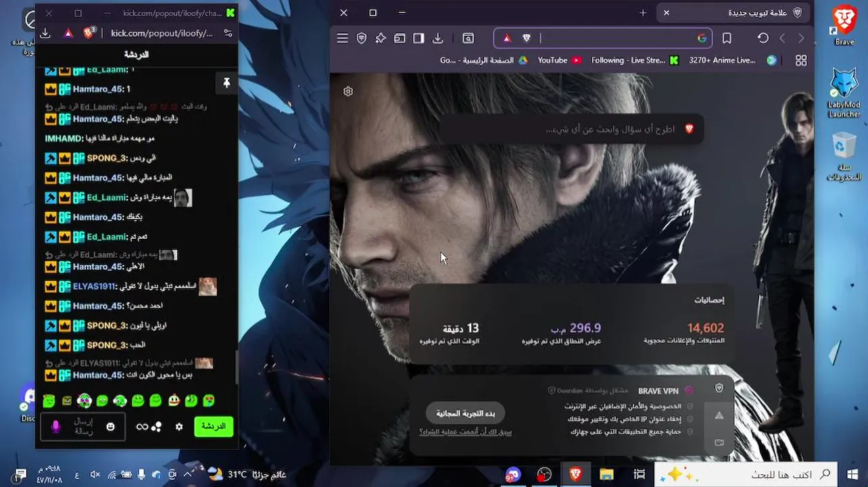Go forward in Brave navigation

801,39
